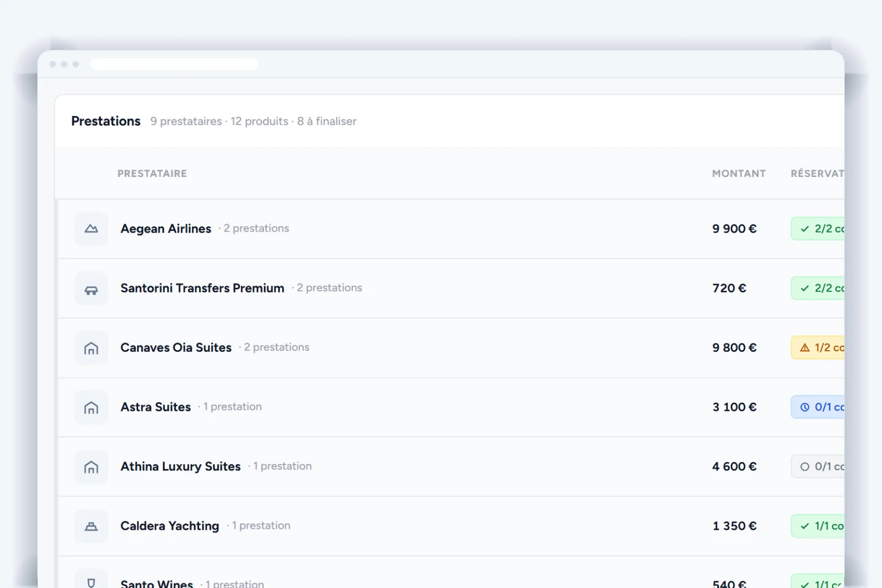Screen dimensions: 882x588
Task: Click the '9 prestataires · 12 produits' summary
Action: pyautogui.click(x=219, y=121)
